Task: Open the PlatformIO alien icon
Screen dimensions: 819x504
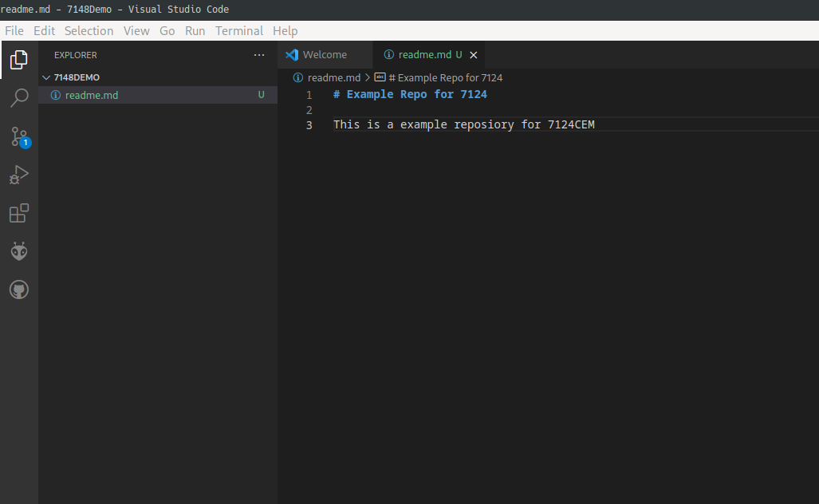Action: 19,251
